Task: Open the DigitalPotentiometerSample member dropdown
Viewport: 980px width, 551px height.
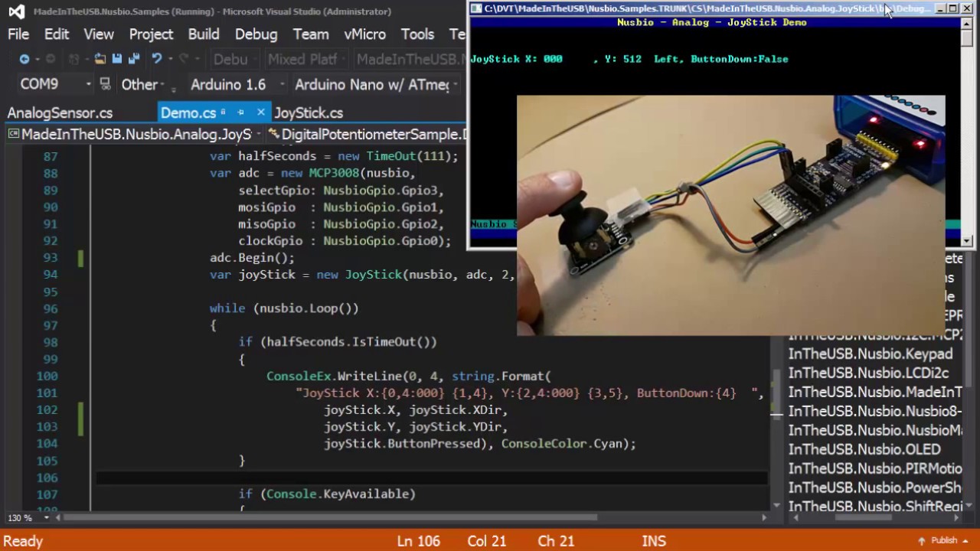Action: (x=366, y=135)
